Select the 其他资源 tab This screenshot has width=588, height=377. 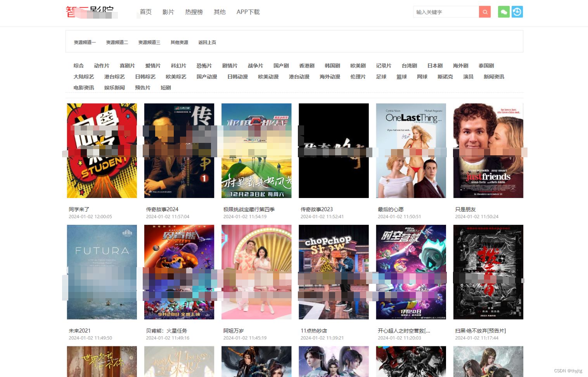point(179,42)
